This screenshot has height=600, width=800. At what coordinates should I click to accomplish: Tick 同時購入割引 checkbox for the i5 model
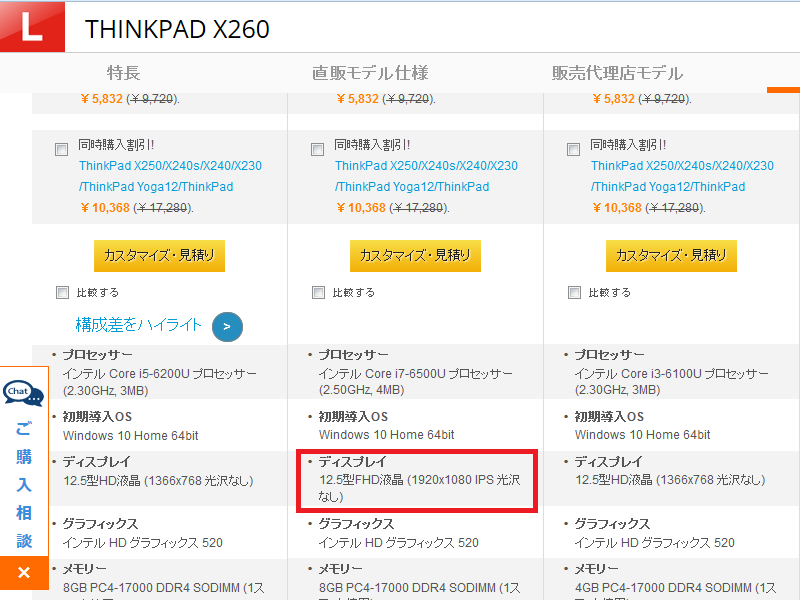62,149
